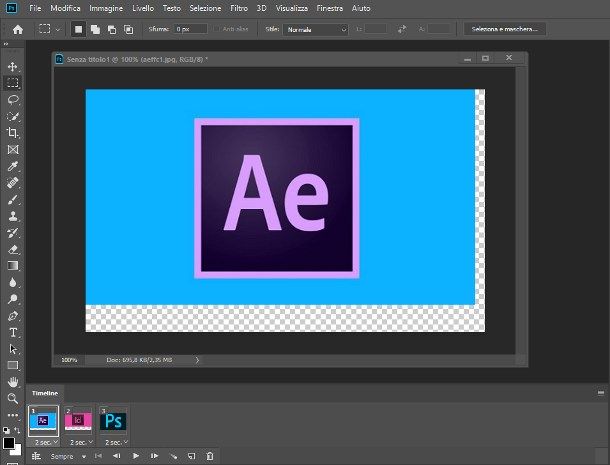610x465 pixels.
Task: Reset to default foreground and background colors
Action: point(6,430)
